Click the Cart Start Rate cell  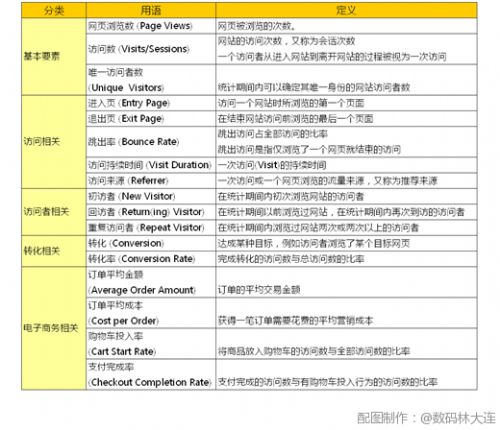(x=151, y=344)
